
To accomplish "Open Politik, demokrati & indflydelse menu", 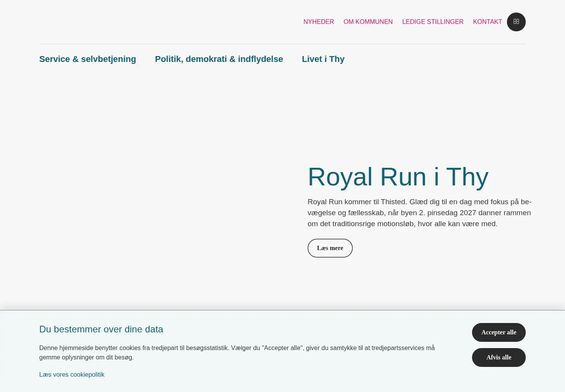I will [219, 59].
